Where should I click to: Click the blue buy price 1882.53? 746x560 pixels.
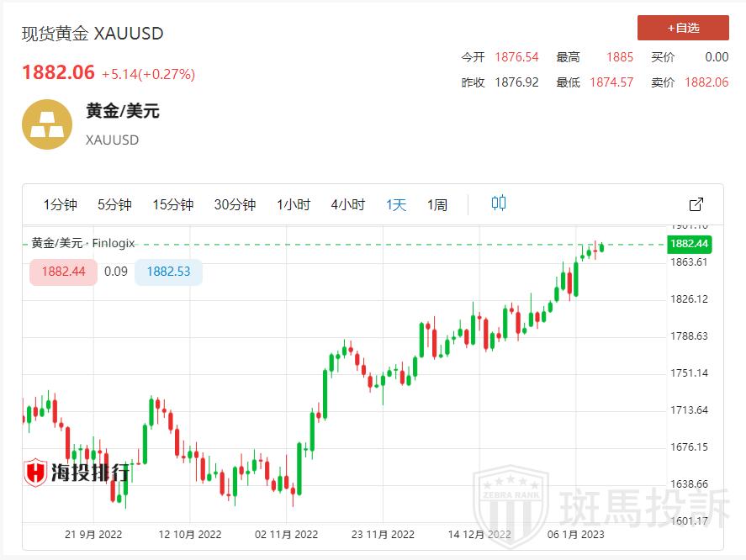pyautogui.click(x=168, y=272)
